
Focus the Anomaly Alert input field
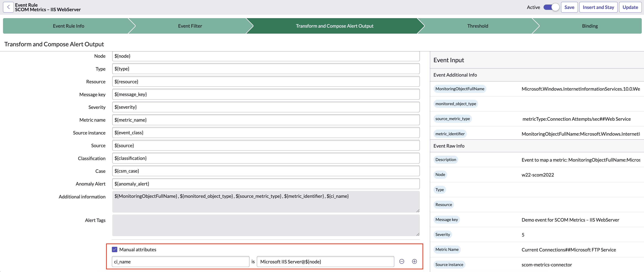266,184
